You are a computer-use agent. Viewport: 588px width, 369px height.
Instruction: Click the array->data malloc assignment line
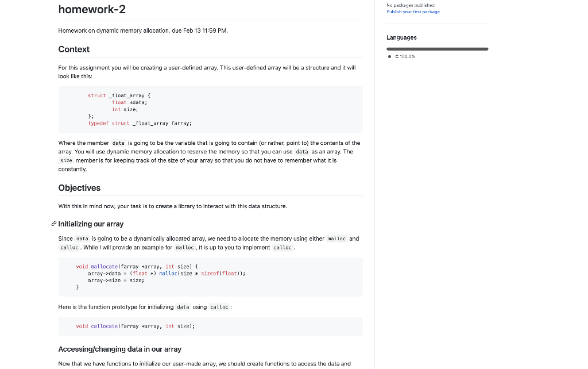pos(167,273)
